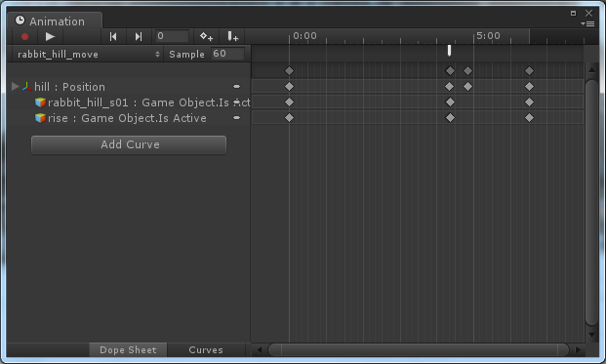Select hill Position first keyframe before 5:00

450,87
